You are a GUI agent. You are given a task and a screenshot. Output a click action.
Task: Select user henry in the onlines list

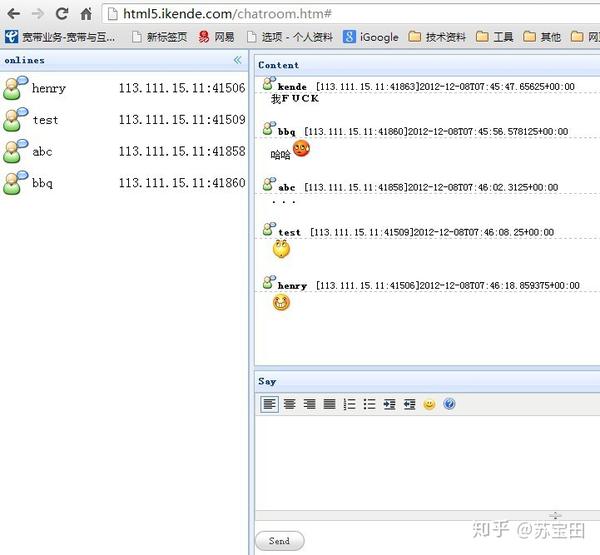(x=124, y=88)
